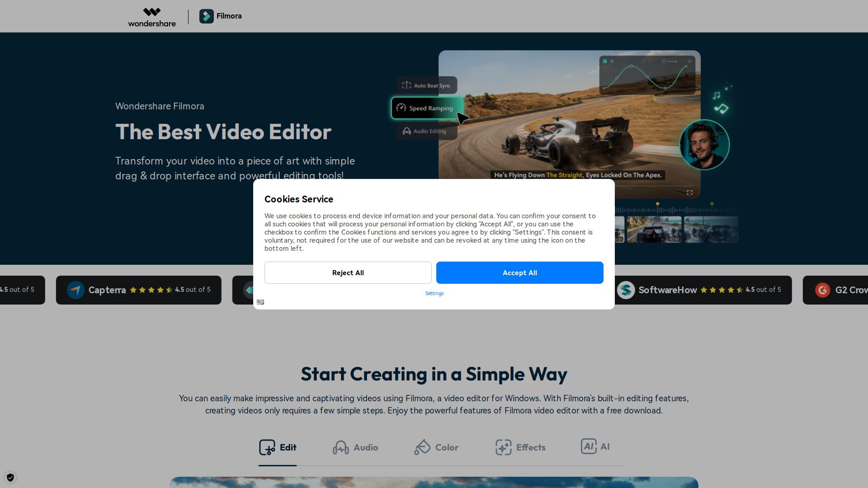The image size is (868, 488).
Task: Click the freeze icon beside the green square
Action: tap(612, 61)
